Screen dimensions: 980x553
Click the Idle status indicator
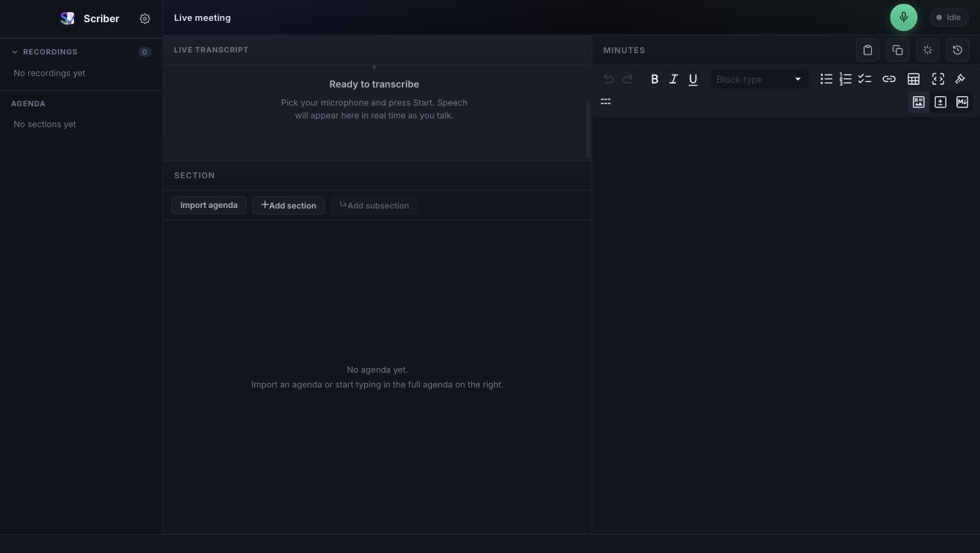point(949,17)
